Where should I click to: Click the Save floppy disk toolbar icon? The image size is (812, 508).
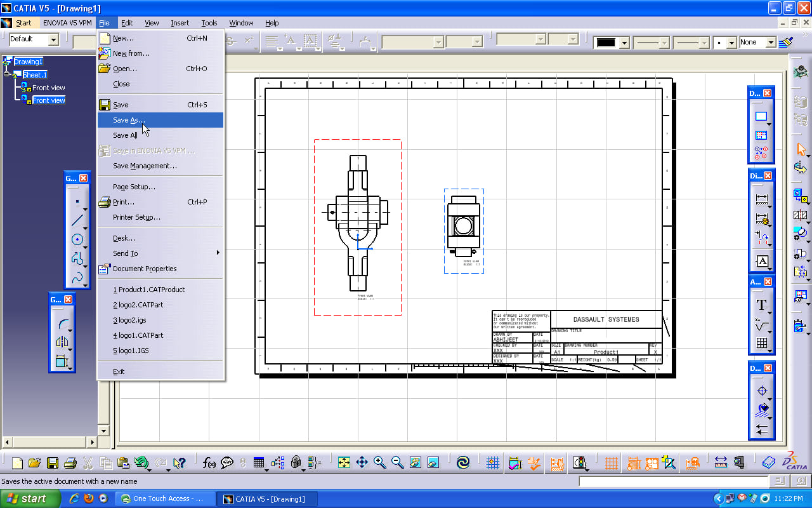53,463
